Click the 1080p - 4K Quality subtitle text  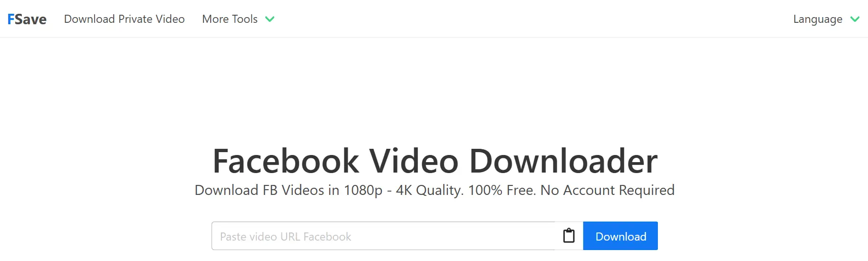[403, 190]
